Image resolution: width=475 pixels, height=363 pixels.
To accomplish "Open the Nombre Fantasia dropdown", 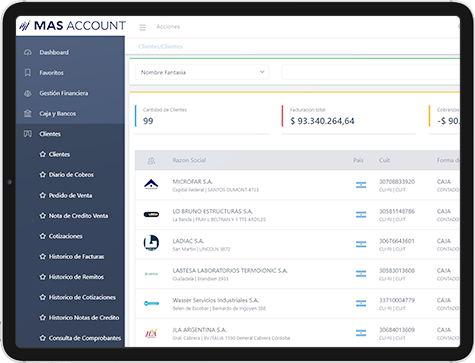I will click(x=202, y=72).
